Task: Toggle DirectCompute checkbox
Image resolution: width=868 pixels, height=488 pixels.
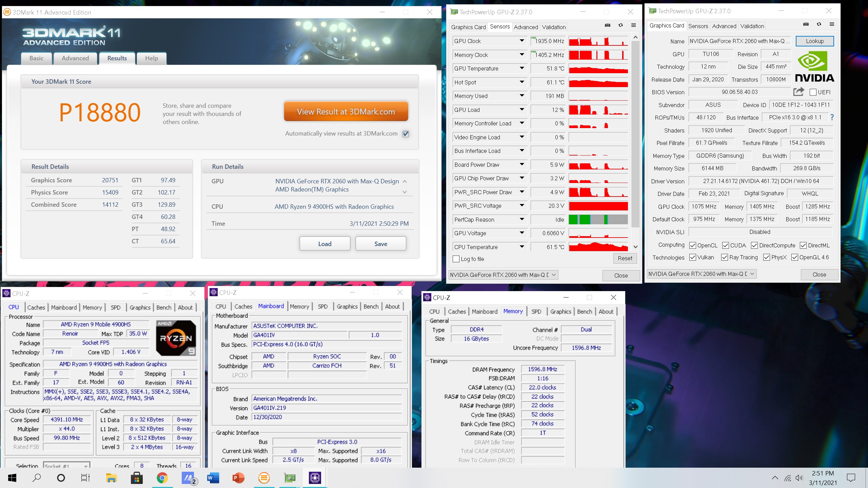Action: tap(755, 245)
